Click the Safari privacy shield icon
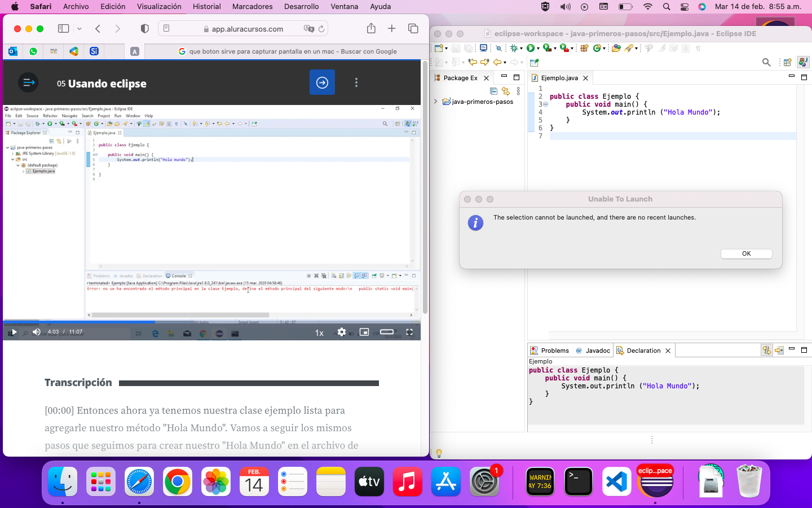This screenshot has width=812, height=508. pyautogui.click(x=145, y=28)
